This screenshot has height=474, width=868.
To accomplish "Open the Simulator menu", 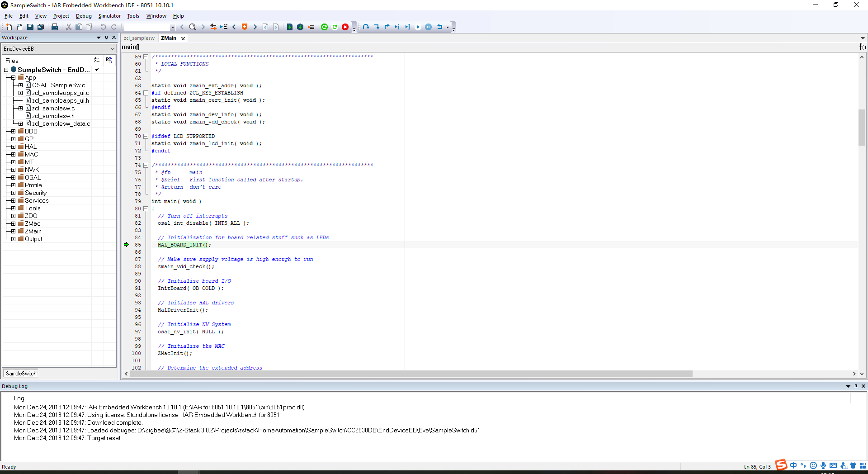I will coord(109,16).
